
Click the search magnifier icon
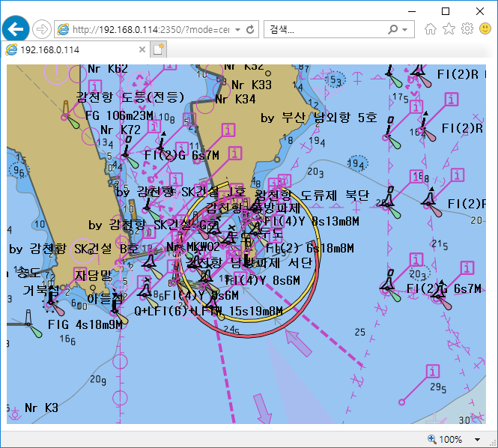point(392,30)
